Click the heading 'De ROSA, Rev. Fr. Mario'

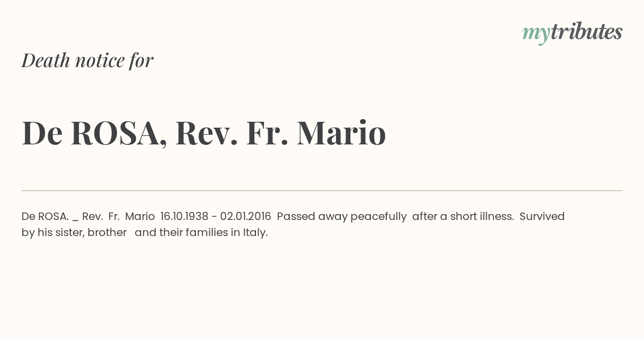coord(204,133)
